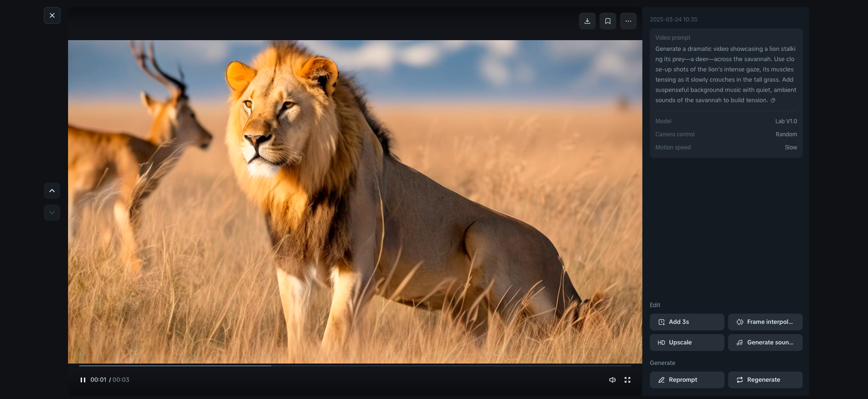
Task: Click the 00:03 total duration label
Action: click(x=121, y=380)
